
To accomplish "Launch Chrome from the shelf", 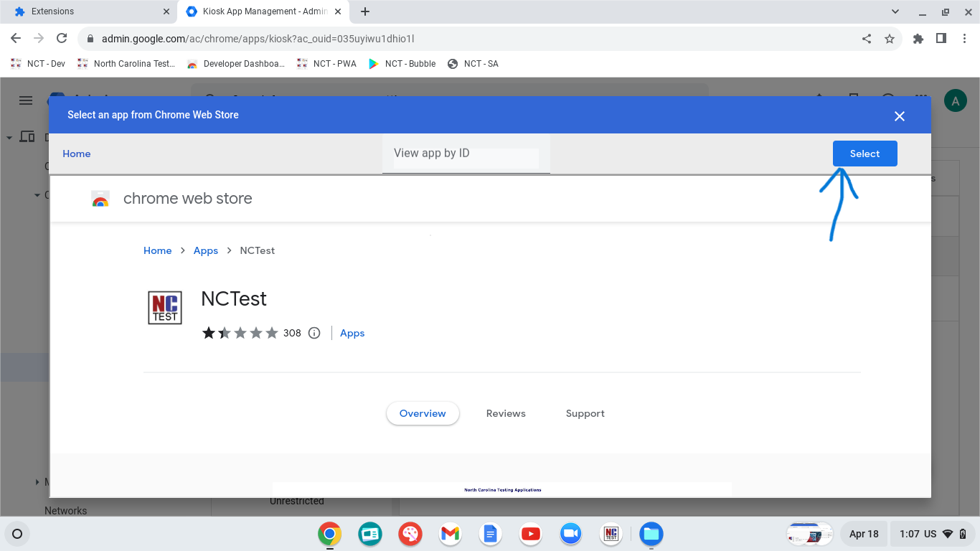I will (x=330, y=534).
